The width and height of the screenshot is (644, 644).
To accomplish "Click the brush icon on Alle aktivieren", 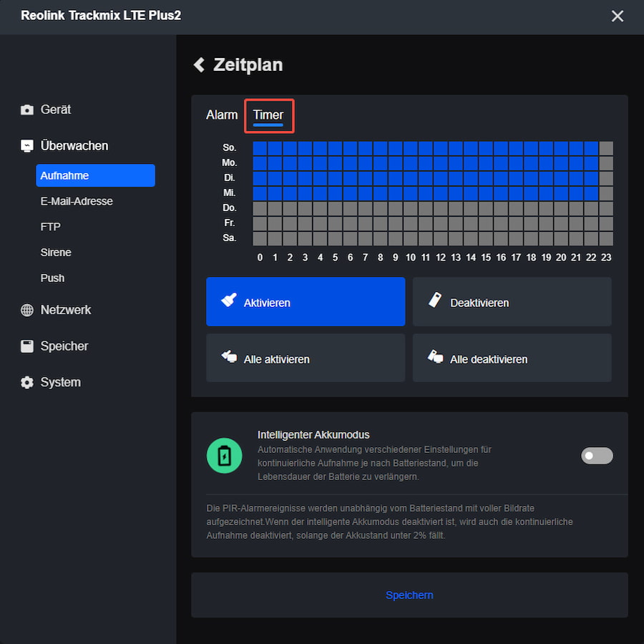I will [x=229, y=356].
